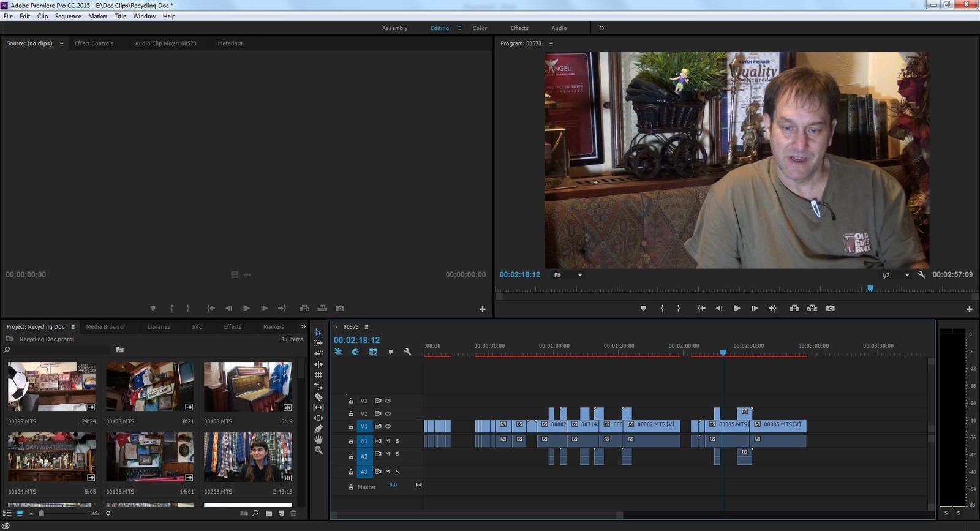The image size is (980, 531).
Task: Select the Pen tool in tools panel
Action: tap(318, 429)
